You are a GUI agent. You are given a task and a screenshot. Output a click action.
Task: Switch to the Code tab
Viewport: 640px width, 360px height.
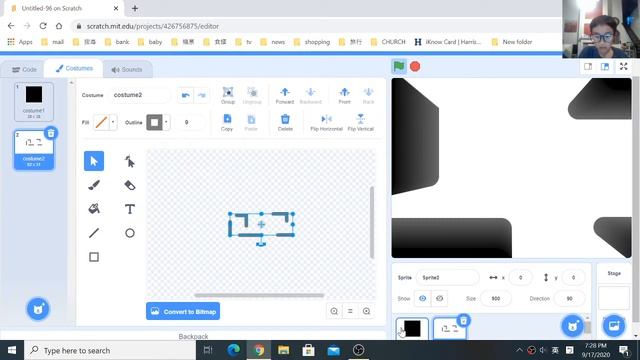[24, 69]
